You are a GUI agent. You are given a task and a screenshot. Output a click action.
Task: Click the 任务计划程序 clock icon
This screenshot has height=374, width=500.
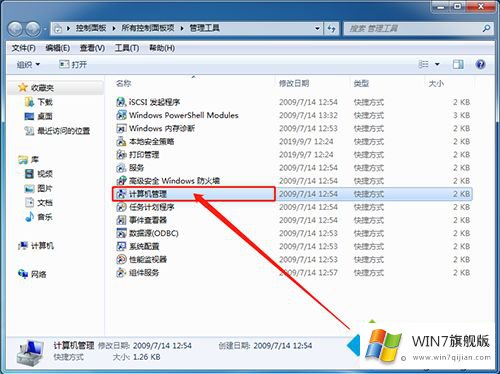(121, 207)
